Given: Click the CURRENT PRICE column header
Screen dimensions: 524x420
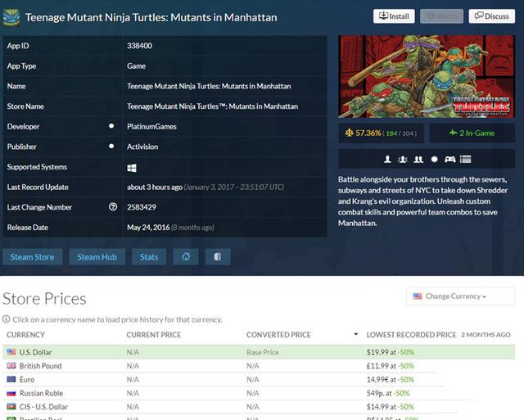Looking at the screenshot, I should 154,335.
